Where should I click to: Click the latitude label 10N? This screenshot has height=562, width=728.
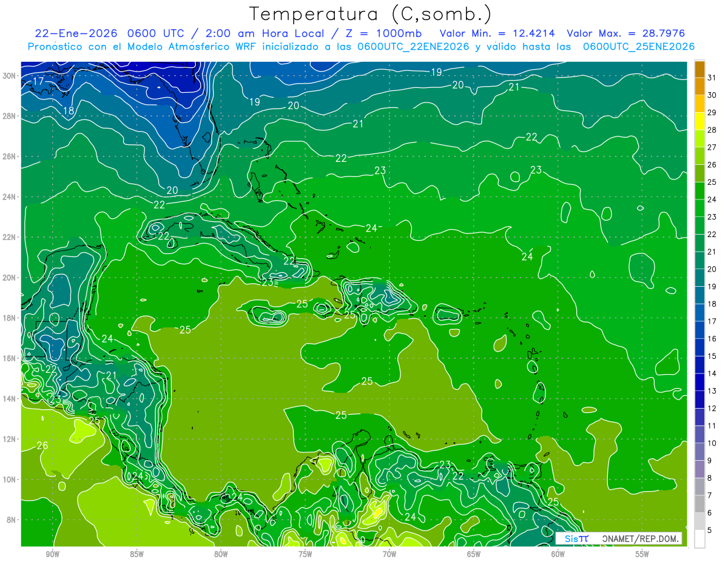(x=10, y=480)
